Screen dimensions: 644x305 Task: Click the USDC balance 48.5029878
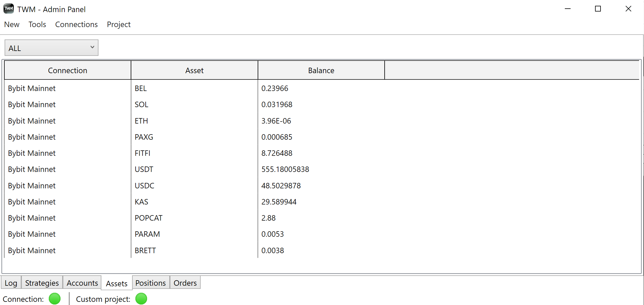pyautogui.click(x=281, y=186)
